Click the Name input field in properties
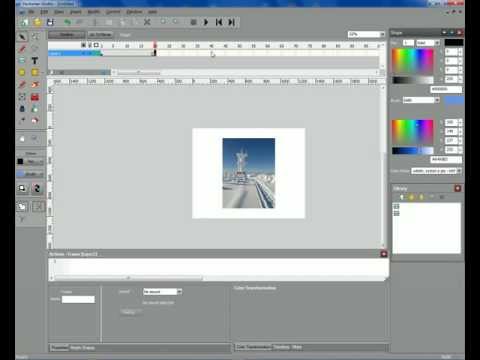The image size is (480, 360). click(78, 299)
